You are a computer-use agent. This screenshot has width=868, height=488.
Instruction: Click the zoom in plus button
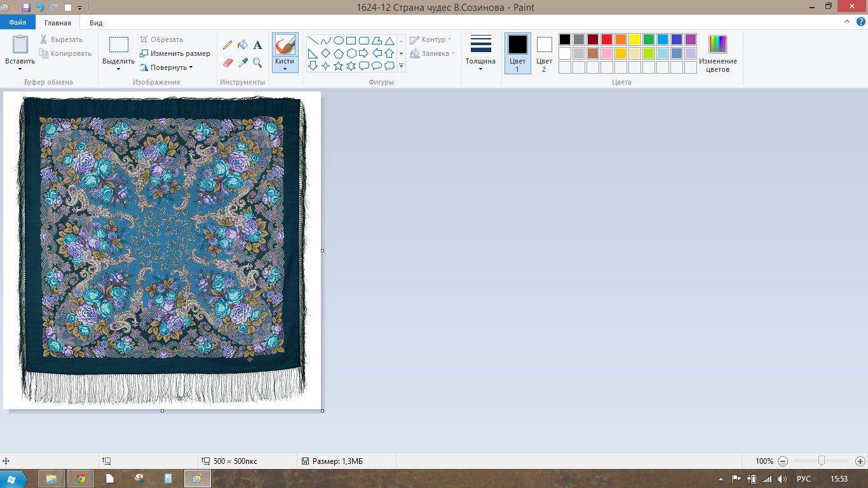[860, 461]
